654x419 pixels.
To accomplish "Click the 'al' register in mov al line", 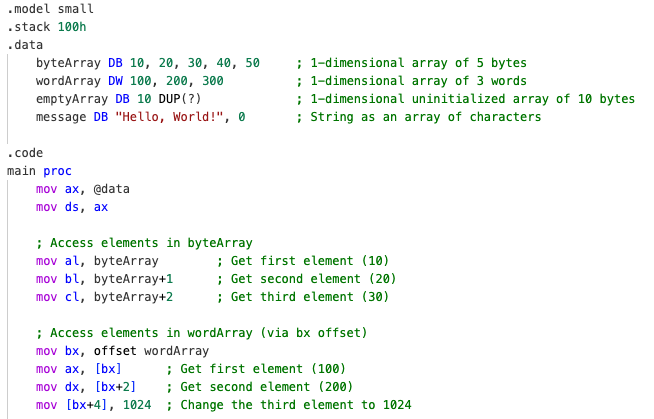I will pyautogui.click(x=72, y=261).
